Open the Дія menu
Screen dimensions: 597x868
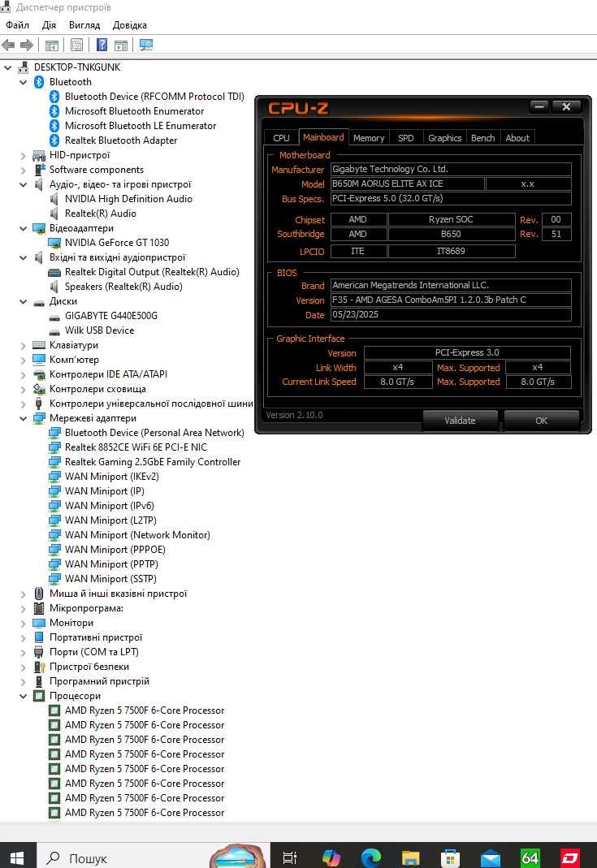tap(49, 25)
